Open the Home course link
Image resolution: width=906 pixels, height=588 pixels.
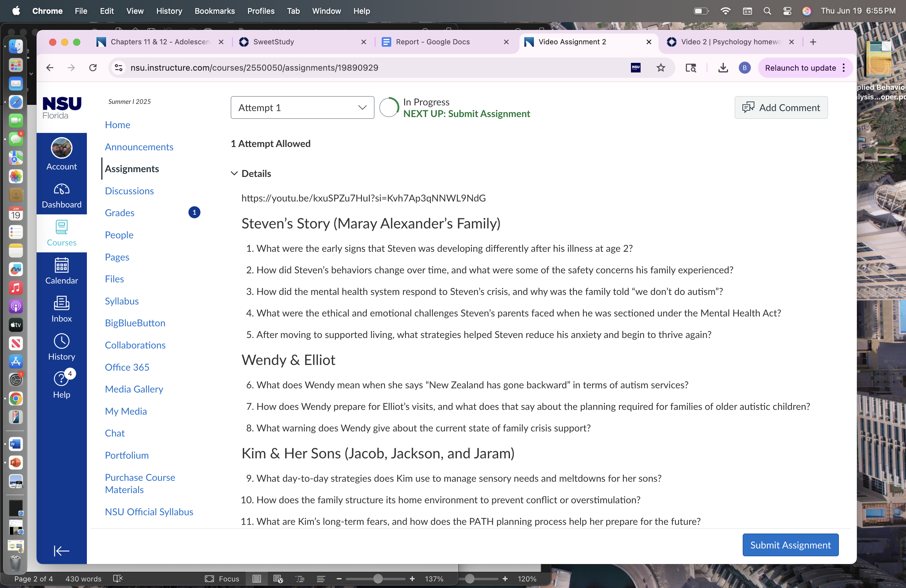click(x=117, y=125)
